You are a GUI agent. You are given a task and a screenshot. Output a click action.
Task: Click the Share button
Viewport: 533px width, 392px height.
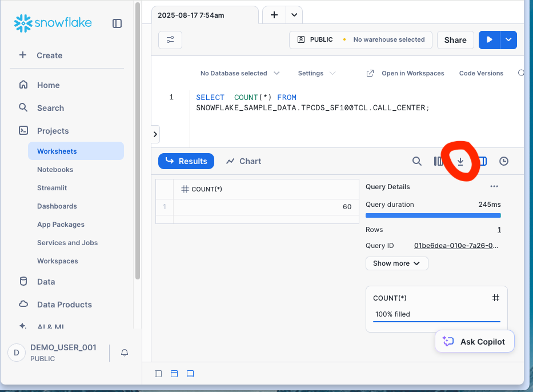(455, 39)
